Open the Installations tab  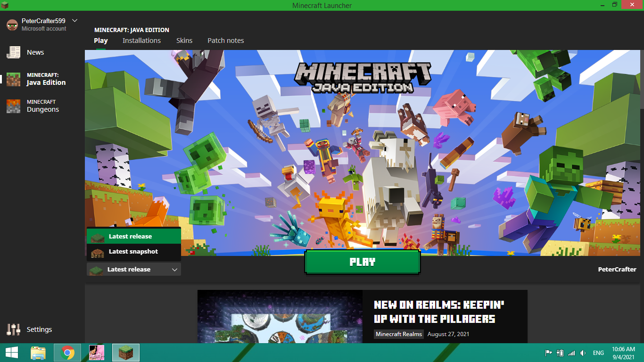click(141, 41)
